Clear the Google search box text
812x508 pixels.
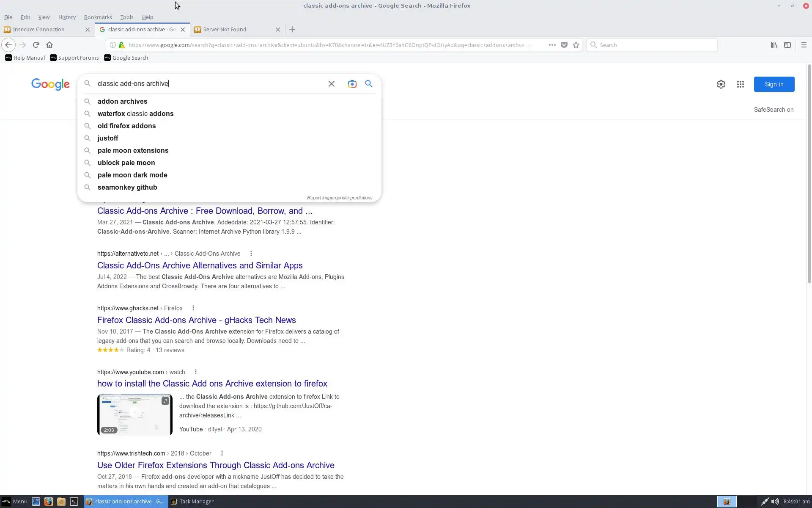tap(331, 84)
